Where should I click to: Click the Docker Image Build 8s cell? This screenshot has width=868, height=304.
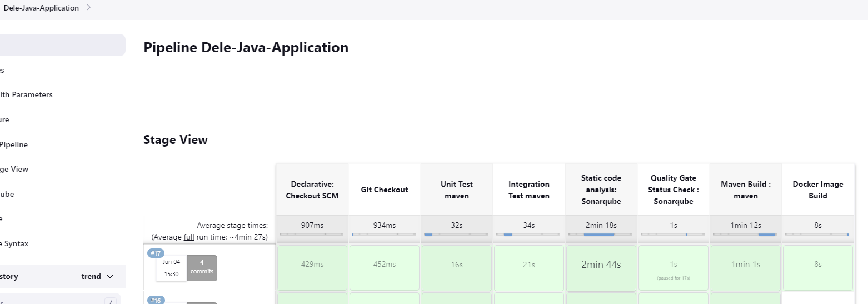tap(818, 265)
